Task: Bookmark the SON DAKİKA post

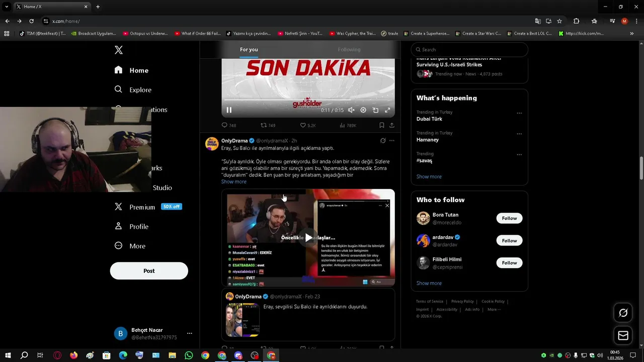Action: point(381,125)
